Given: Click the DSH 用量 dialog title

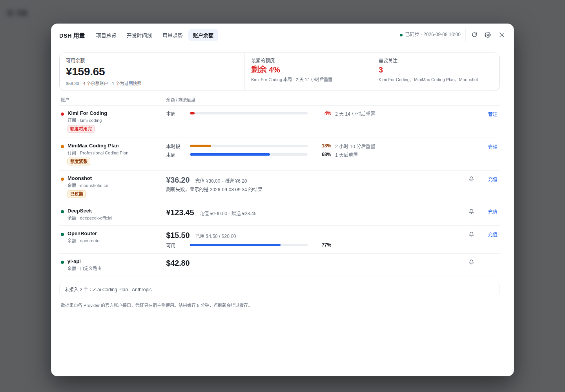Looking at the screenshot, I should pyautogui.click(x=72, y=36).
